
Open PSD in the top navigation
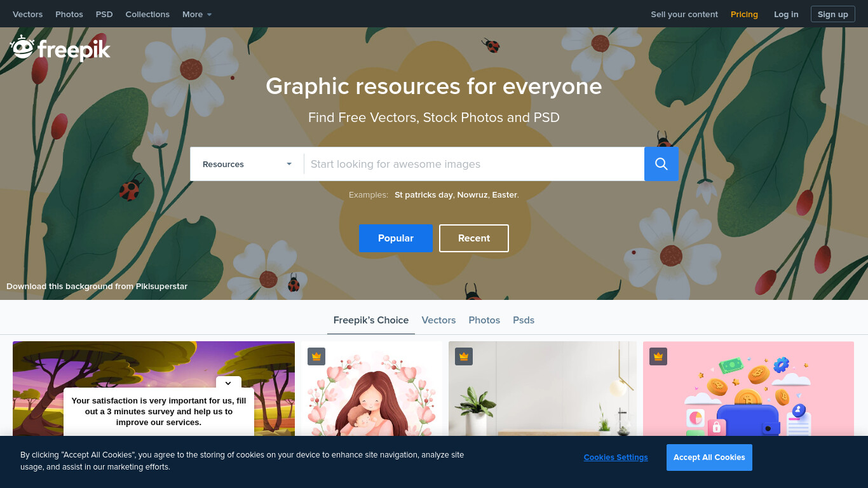pos(104,14)
